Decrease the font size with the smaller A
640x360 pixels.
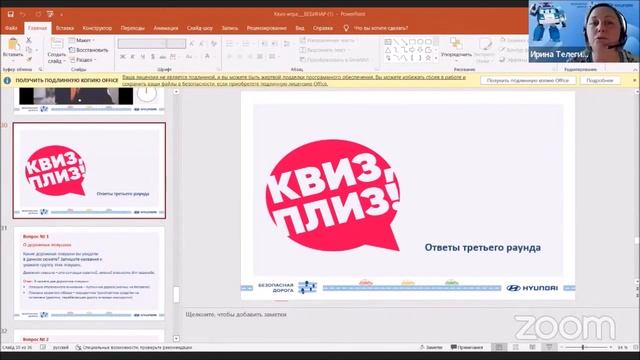coord(202,43)
